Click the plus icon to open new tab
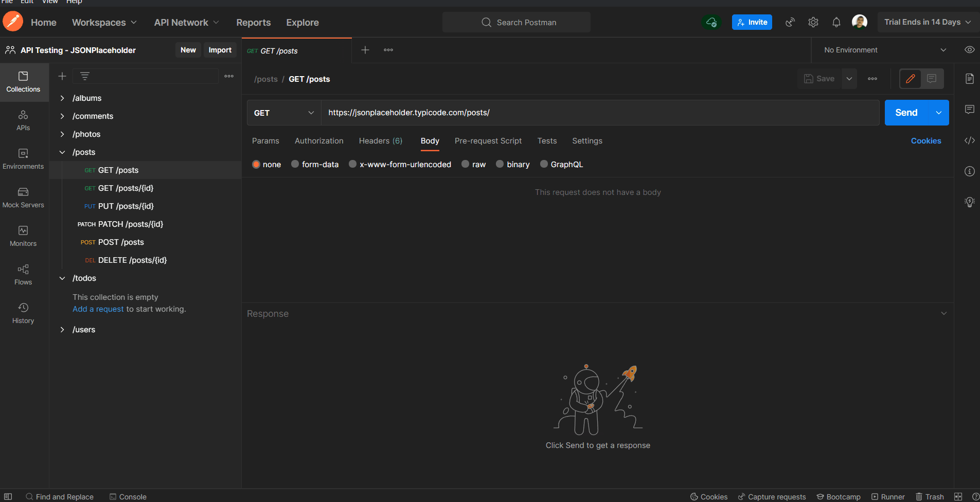Image resolution: width=980 pixels, height=502 pixels. click(365, 50)
